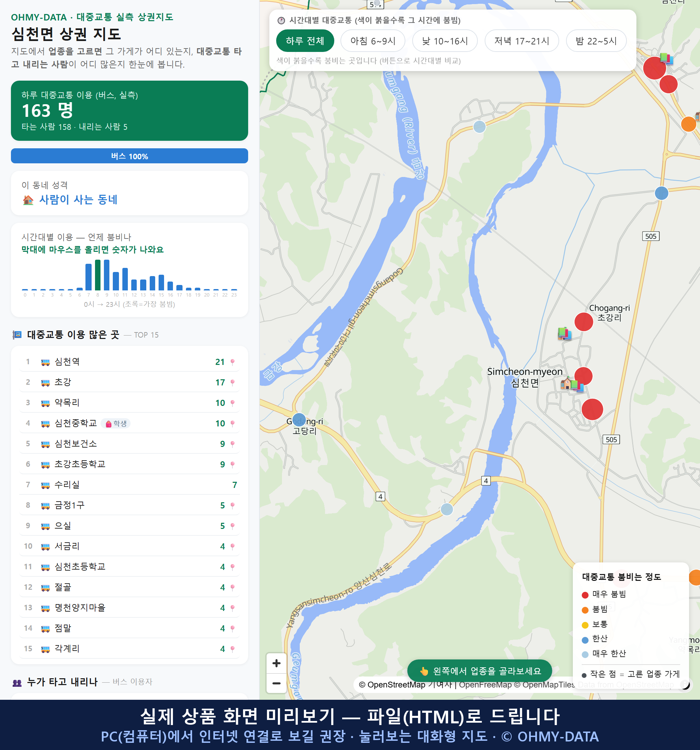Image resolution: width=700 pixels, height=750 pixels.
Task: Click the red stop marker at Chogang-ri
Action: [x=584, y=322]
